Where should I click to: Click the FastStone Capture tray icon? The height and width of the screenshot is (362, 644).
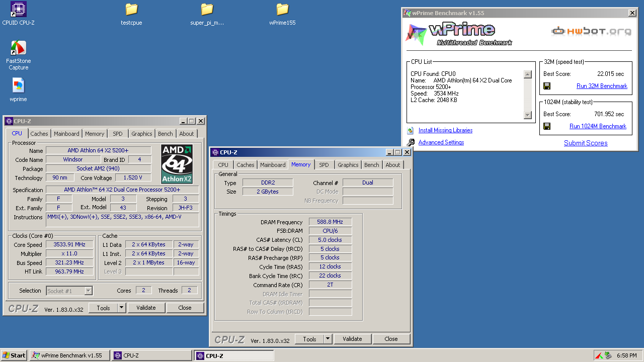pos(599,355)
